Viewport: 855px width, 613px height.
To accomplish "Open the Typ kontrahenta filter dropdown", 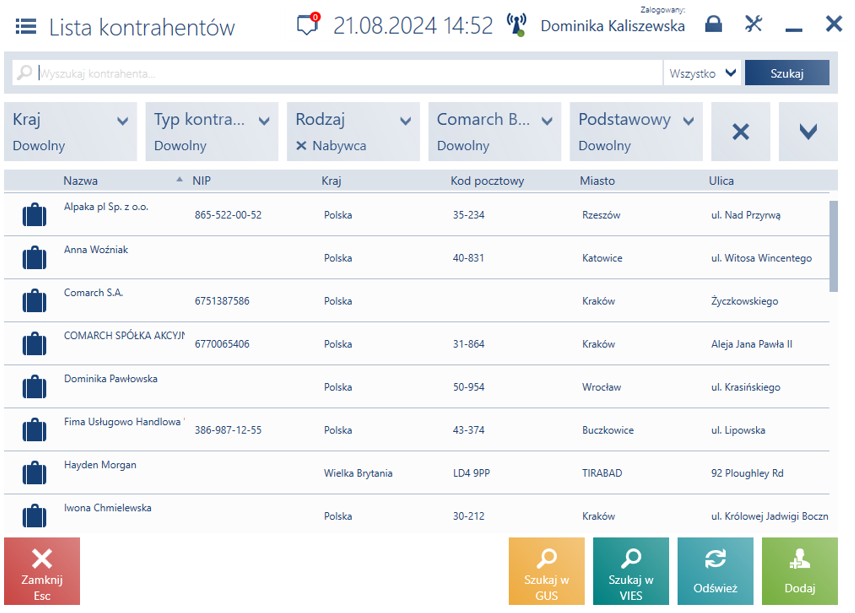I will pyautogui.click(x=212, y=131).
